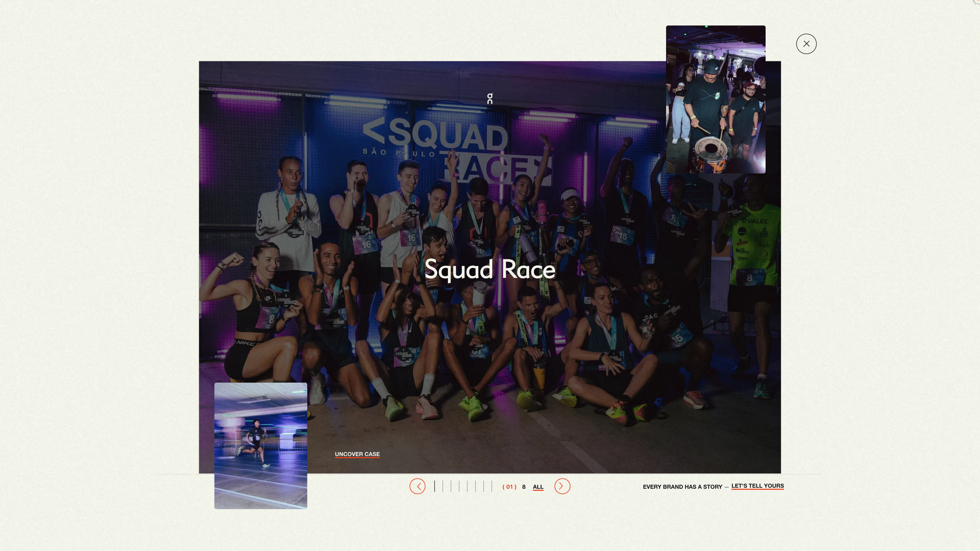Click the Squad Race title
The image size is (980, 551).
tap(490, 269)
